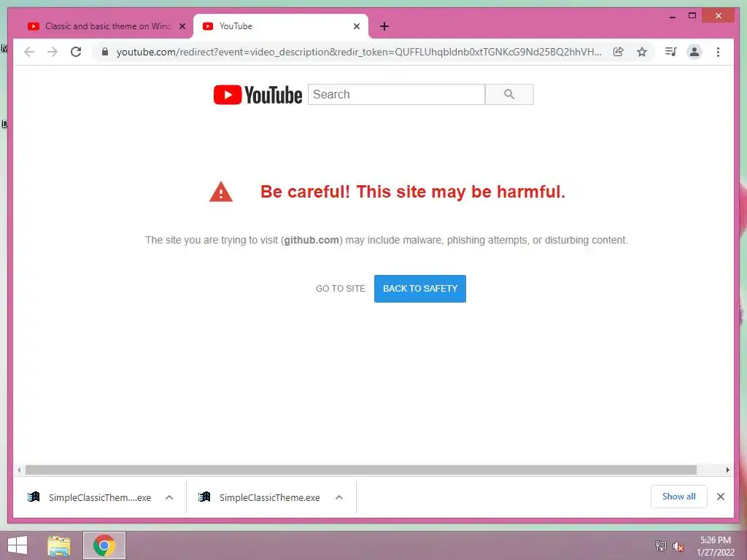Click the red warning triangle icon
This screenshot has height=560, width=747.
click(x=221, y=192)
